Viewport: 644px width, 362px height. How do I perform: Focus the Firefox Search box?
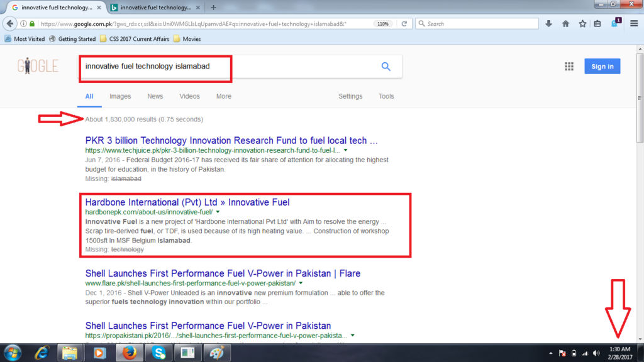[x=477, y=24]
